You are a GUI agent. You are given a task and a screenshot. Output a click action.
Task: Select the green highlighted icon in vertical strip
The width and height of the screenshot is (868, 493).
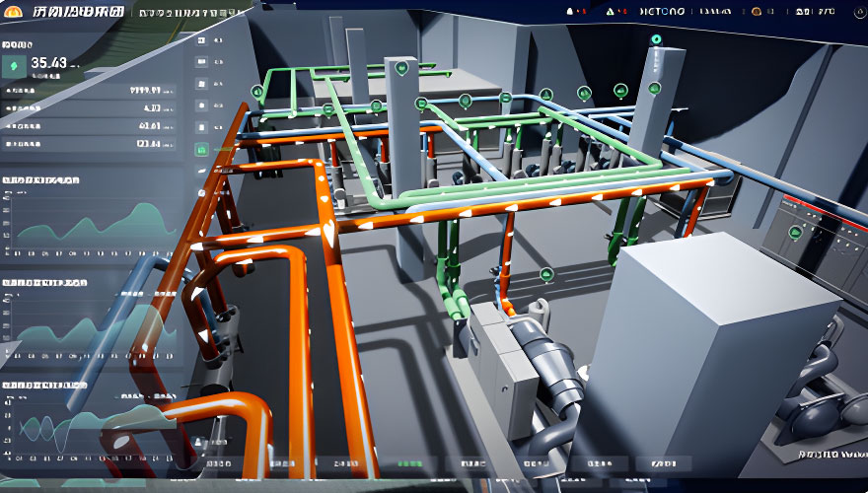[201, 149]
